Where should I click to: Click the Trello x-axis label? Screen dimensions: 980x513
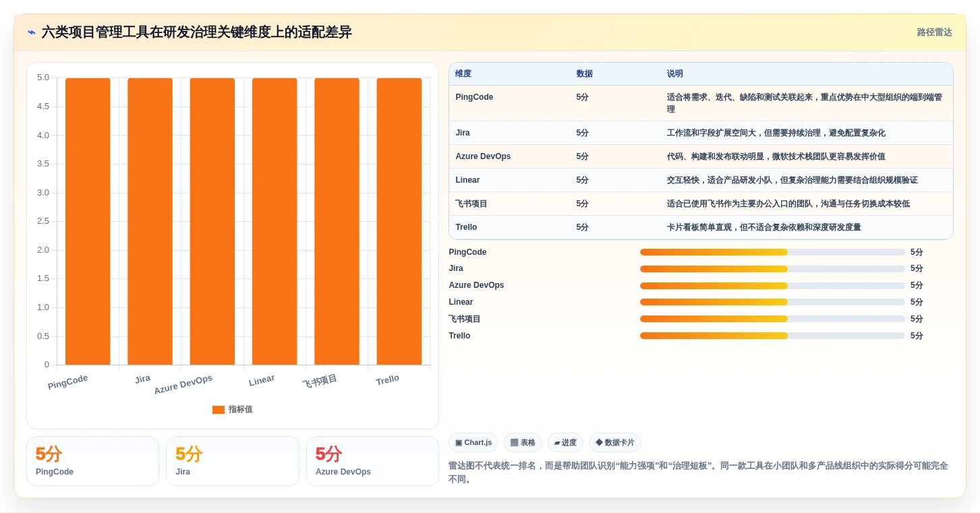[x=388, y=380]
